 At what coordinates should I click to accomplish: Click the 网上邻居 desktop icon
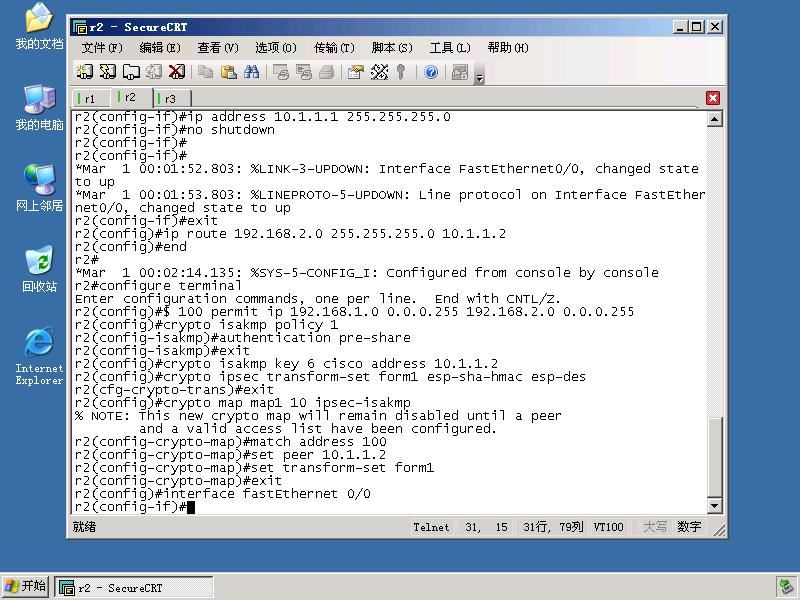point(39,188)
